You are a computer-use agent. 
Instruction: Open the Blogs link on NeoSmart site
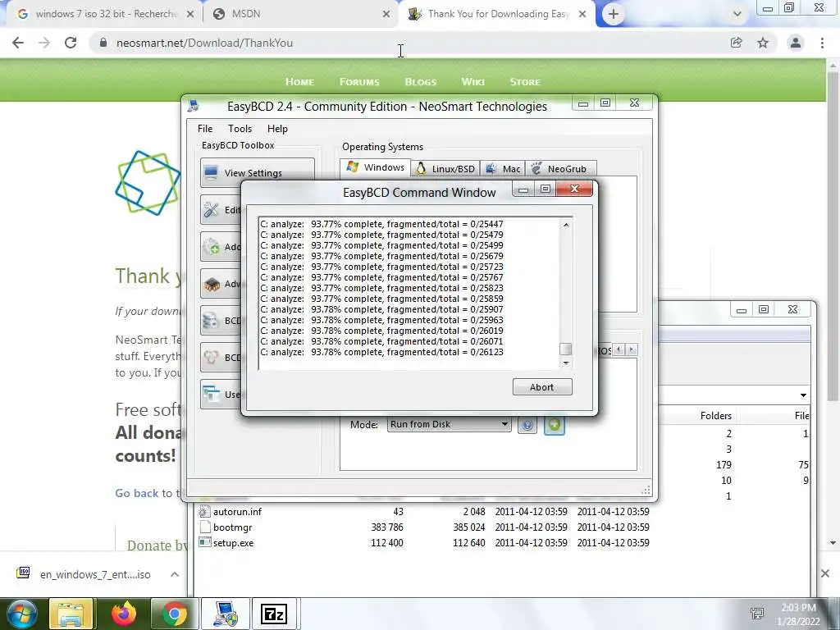[x=421, y=82]
